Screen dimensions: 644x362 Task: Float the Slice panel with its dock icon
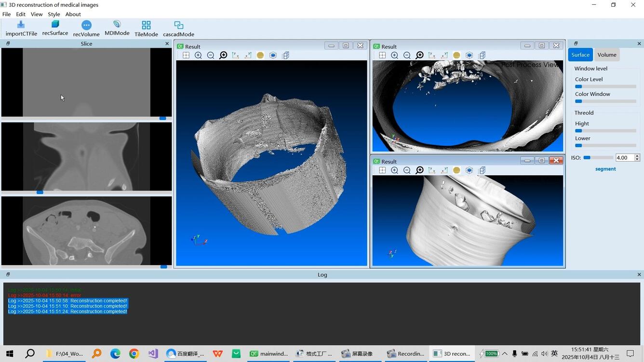[8, 43]
